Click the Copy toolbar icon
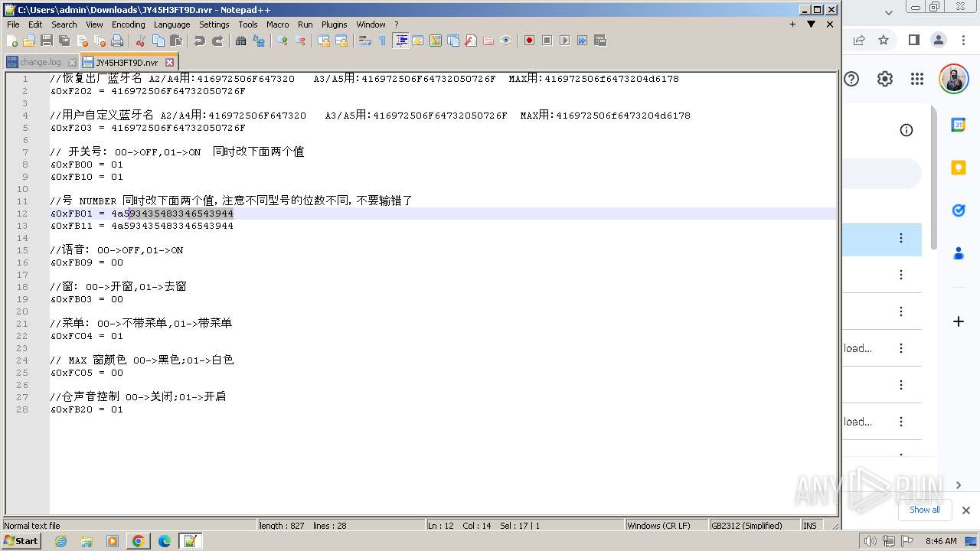The image size is (980, 551). point(158,41)
